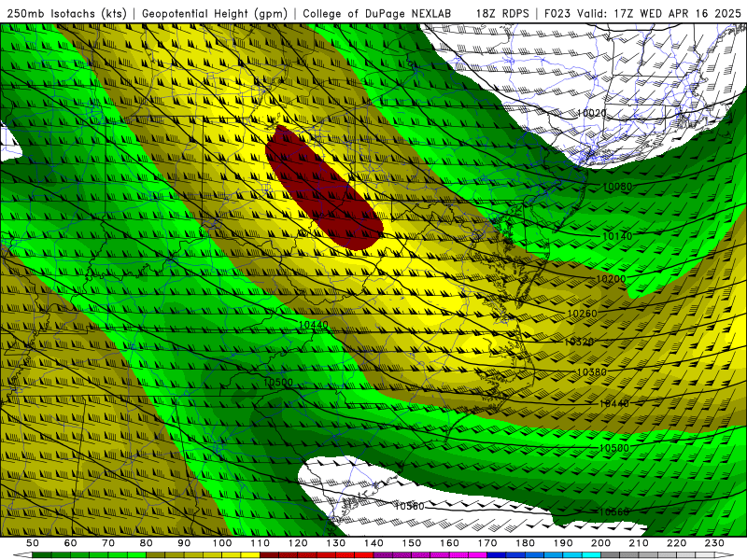Click the colorbar value 190
This screenshot has height=560, width=747.
click(x=563, y=543)
